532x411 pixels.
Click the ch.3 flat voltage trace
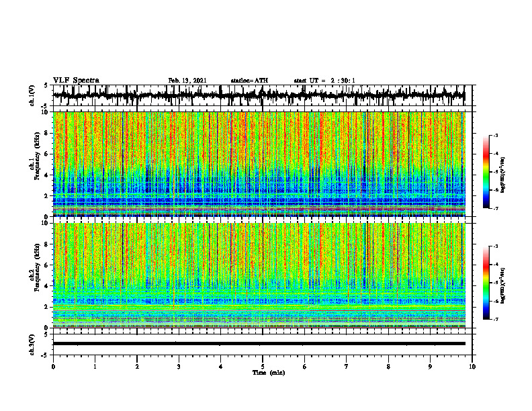[x=259, y=344]
